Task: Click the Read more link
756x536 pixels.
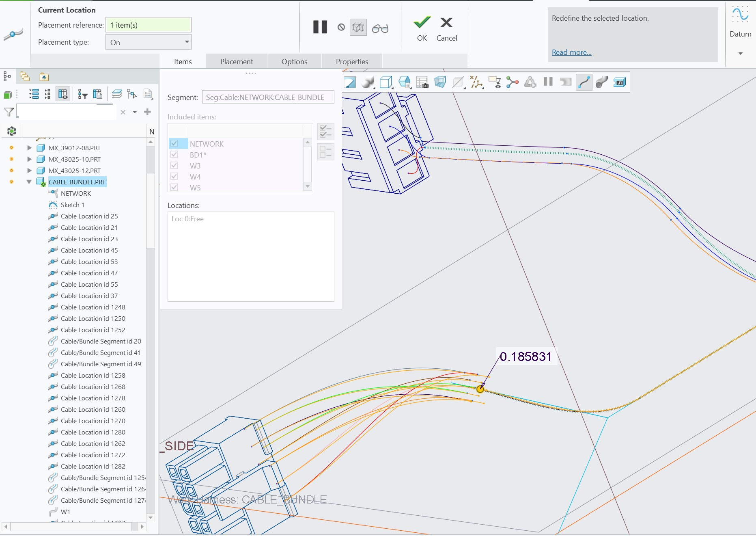Action: 571,52
